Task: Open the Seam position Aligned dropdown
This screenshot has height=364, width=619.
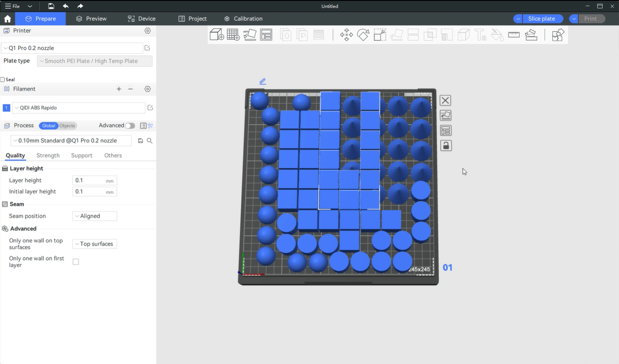Action: (95, 216)
